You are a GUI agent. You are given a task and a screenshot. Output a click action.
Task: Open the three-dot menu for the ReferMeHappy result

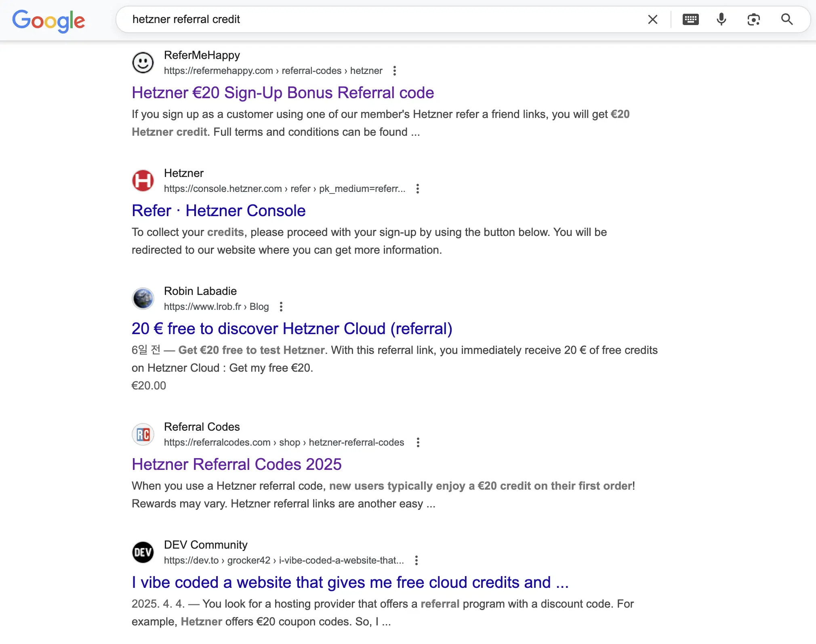coord(394,70)
